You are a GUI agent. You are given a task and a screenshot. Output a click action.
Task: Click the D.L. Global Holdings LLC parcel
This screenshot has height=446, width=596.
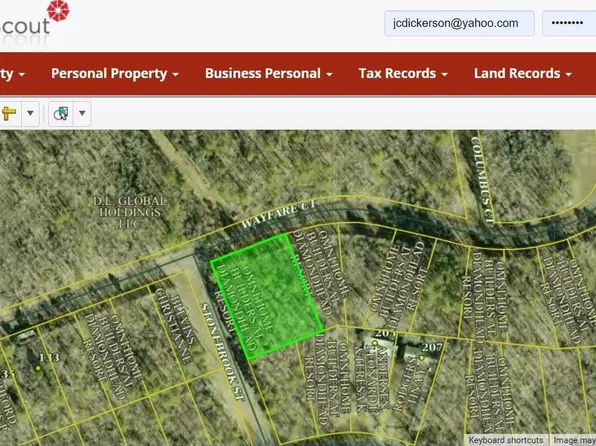tap(129, 212)
